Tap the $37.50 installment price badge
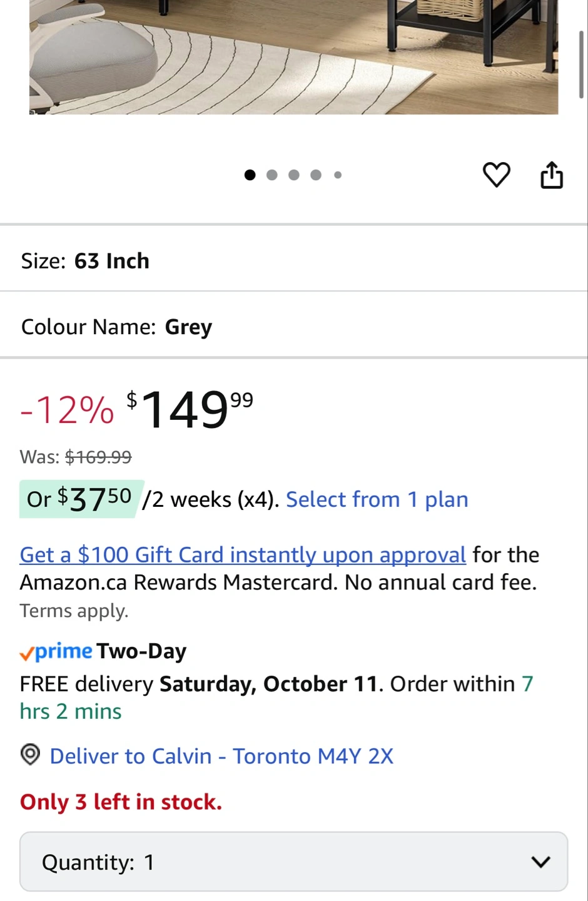Viewport: 588px width, 901px height. [x=81, y=499]
